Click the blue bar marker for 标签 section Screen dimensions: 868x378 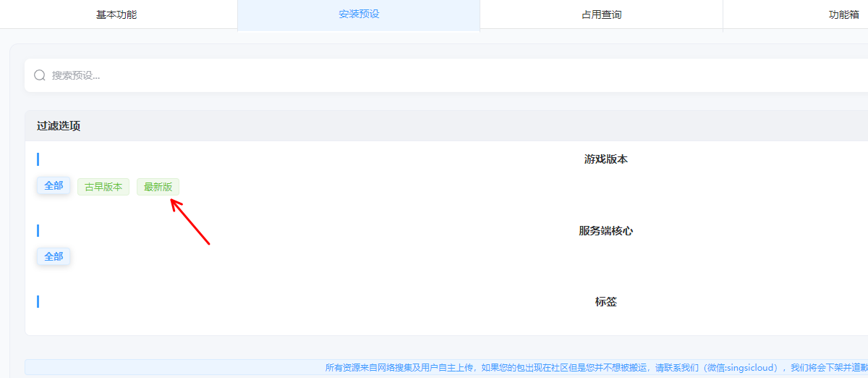pyautogui.click(x=38, y=302)
